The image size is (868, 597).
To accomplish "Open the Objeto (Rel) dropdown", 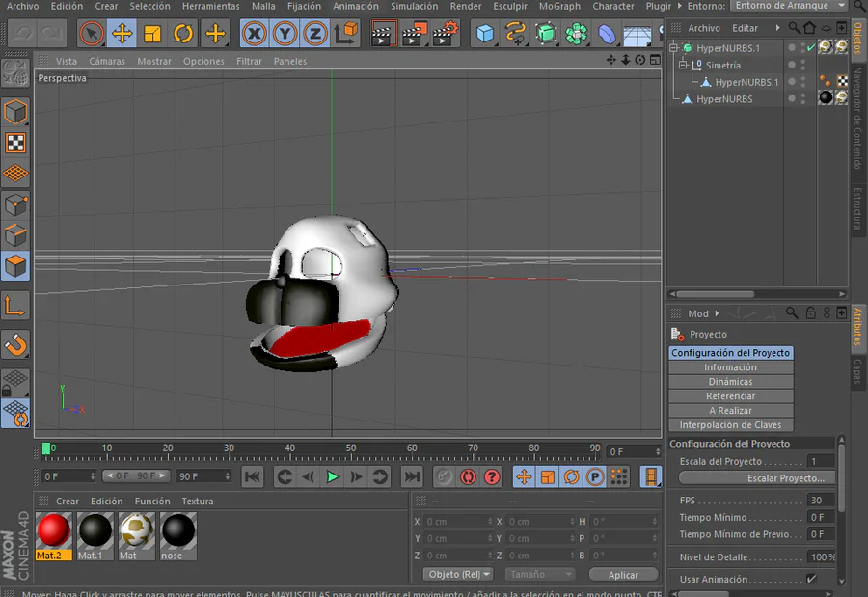I will click(457, 574).
